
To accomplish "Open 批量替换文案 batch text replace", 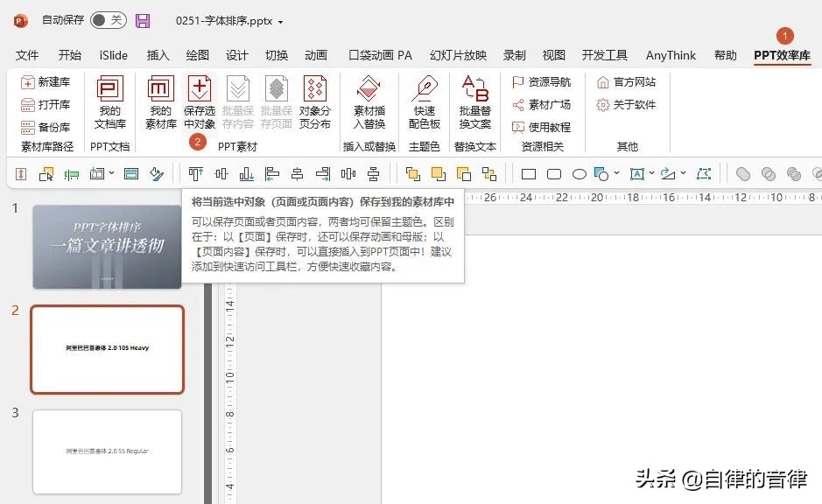I will [x=475, y=102].
